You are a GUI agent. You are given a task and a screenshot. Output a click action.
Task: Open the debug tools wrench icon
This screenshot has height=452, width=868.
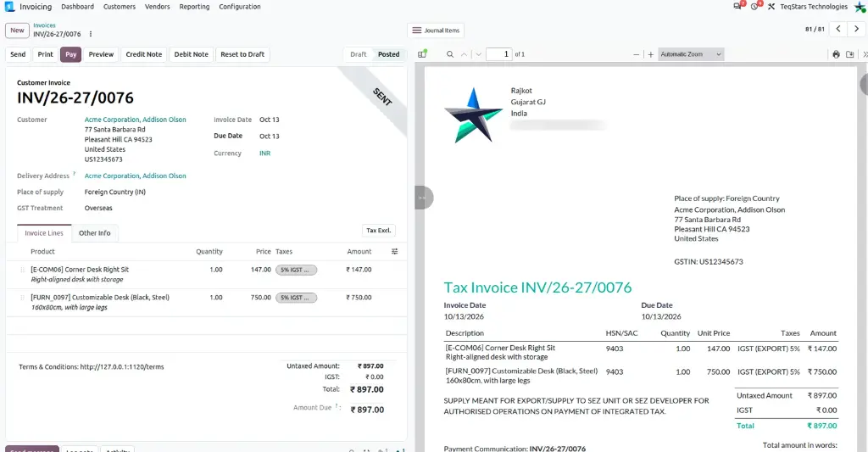[x=771, y=7]
